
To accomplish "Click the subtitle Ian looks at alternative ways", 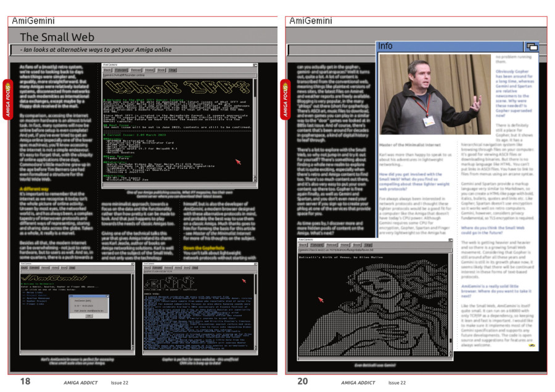I will pos(96,50).
